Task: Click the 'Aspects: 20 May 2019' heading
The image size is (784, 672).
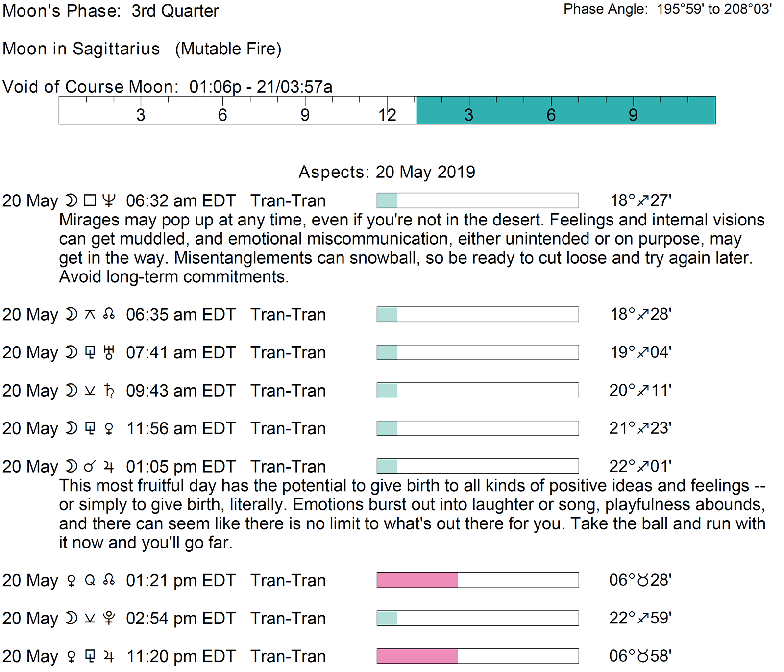Action: click(387, 172)
